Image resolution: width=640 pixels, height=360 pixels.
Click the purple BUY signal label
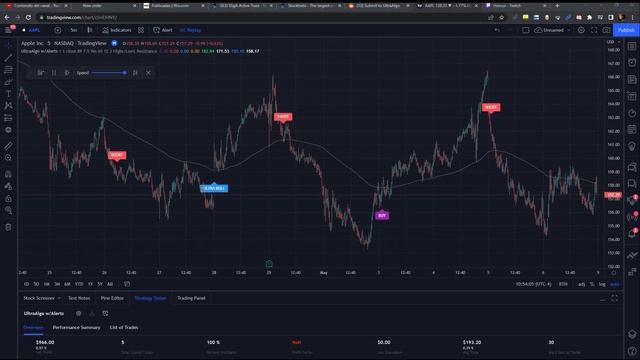[382, 215]
